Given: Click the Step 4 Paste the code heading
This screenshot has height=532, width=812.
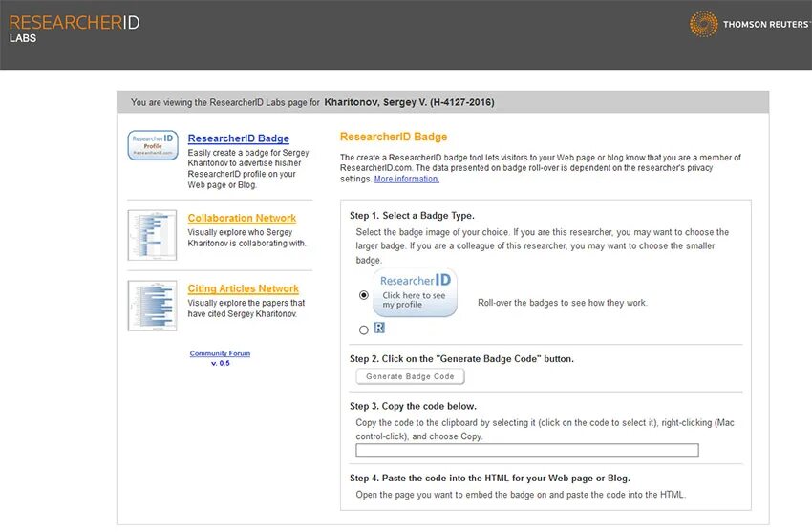Looking at the screenshot, I should [x=489, y=479].
